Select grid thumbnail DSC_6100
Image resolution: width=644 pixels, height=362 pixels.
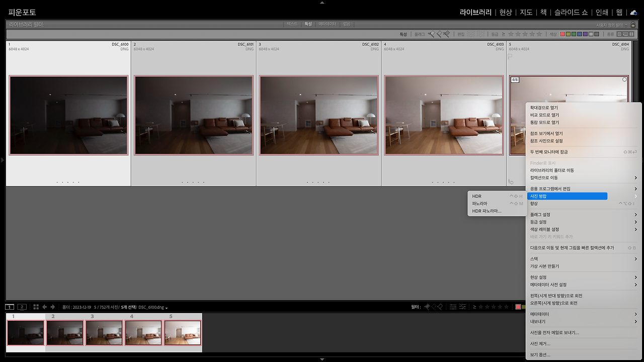click(x=68, y=115)
